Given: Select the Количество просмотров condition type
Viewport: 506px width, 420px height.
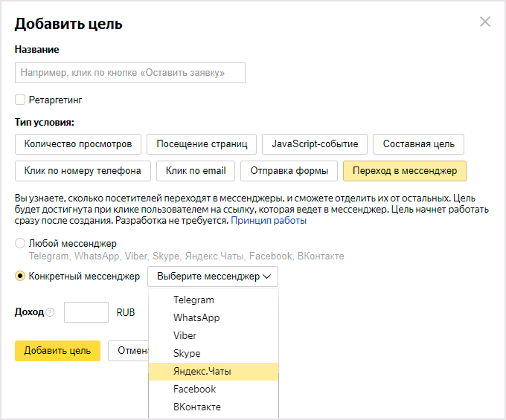Looking at the screenshot, I should point(78,143).
